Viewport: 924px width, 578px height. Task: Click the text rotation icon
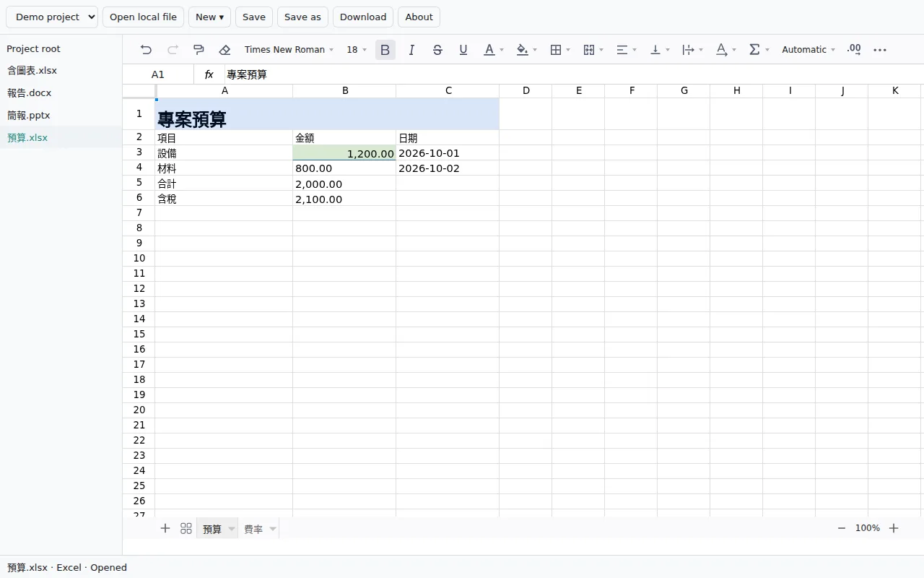point(722,50)
